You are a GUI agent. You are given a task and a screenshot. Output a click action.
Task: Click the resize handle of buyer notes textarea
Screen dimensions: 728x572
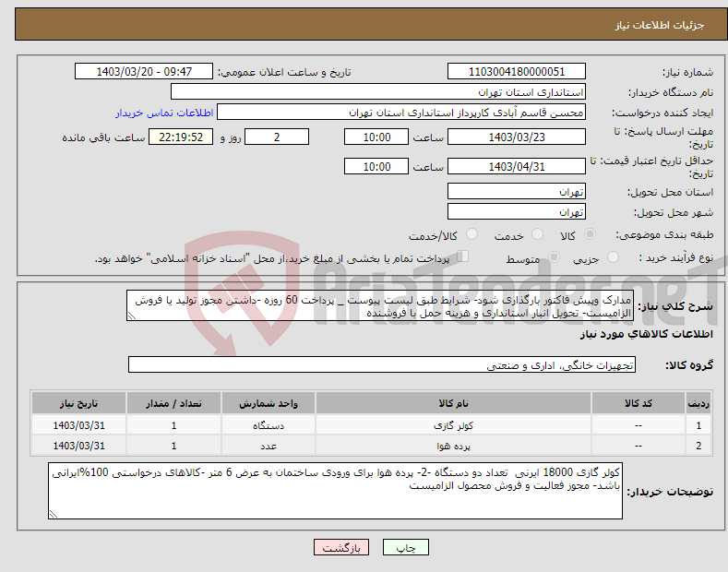pyautogui.click(x=54, y=514)
